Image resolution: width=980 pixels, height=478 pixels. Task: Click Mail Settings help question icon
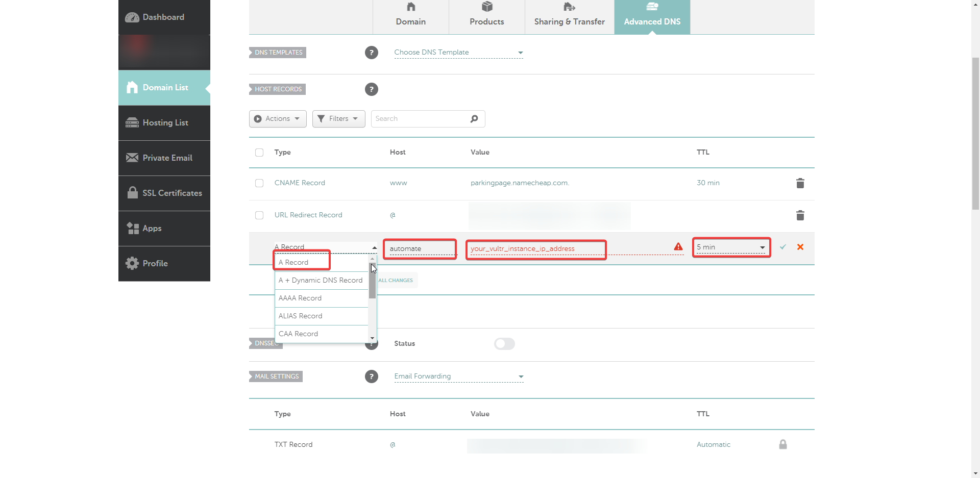(x=372, y=376)
